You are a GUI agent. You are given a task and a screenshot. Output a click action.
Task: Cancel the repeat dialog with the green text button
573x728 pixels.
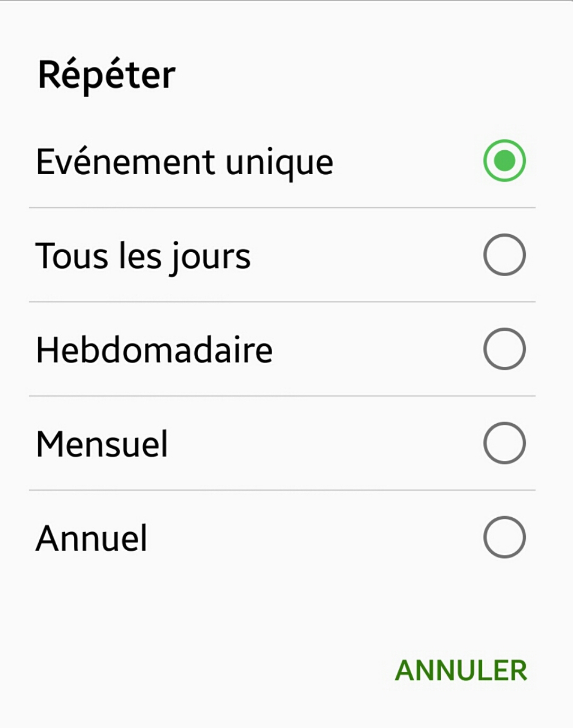coord(461,670)
